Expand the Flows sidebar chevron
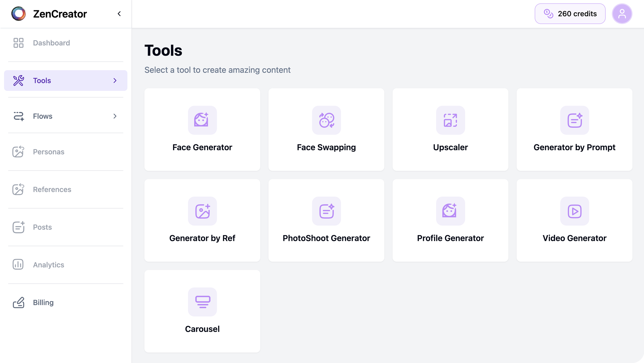The width and height of the screenshot is (644, 363). (x=115, y=116)
